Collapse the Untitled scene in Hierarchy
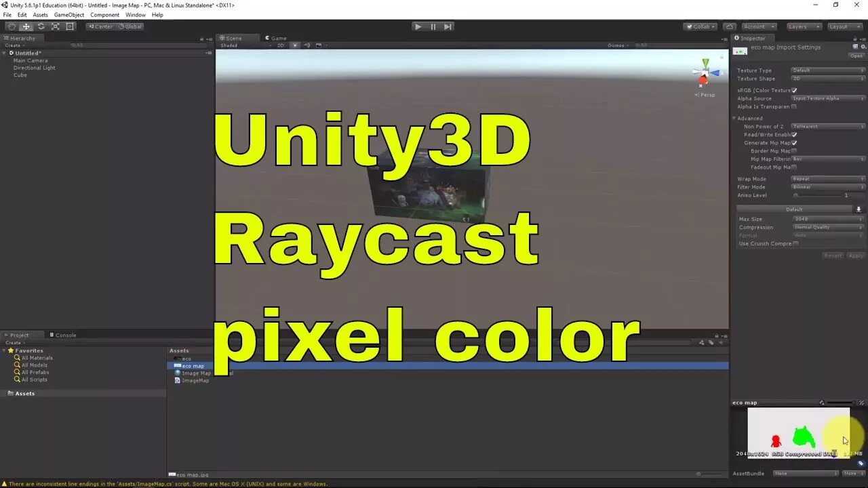The height and width of the screenshot is (488, 868). [5, 53]
